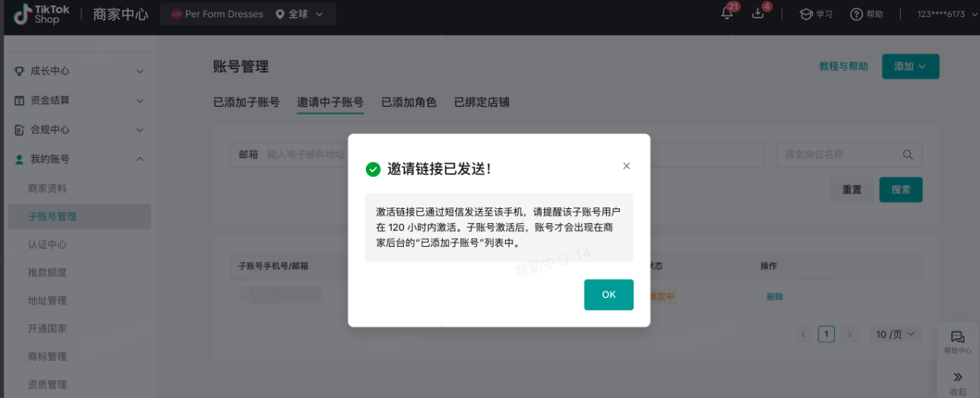Viewport: 980px width, 398px height.
Task: Open the 已绑定店铺 tab
Action: [x=481, y=102]
